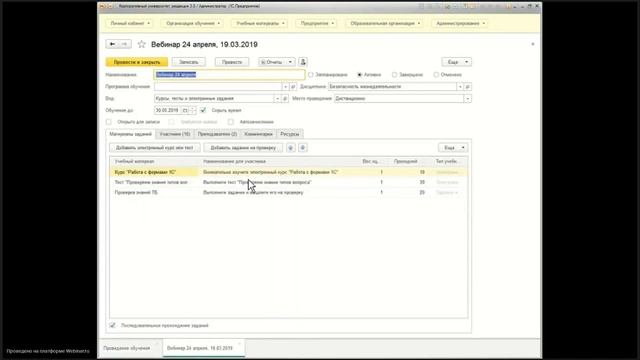Select the Запланировано status radio
This screenshot has width=640, height=360.
point(311,75)
